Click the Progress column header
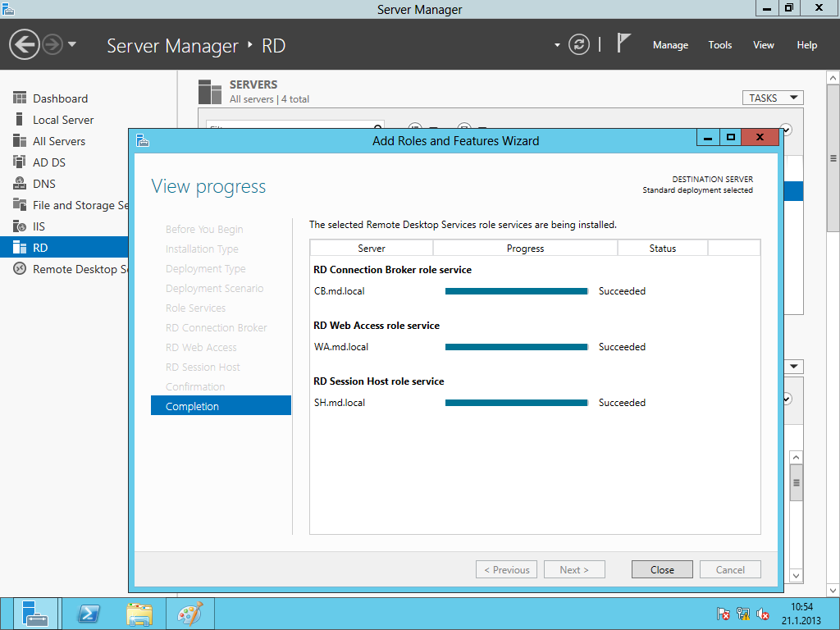This screenshot has height=630, width=840. tap(525, 248)
